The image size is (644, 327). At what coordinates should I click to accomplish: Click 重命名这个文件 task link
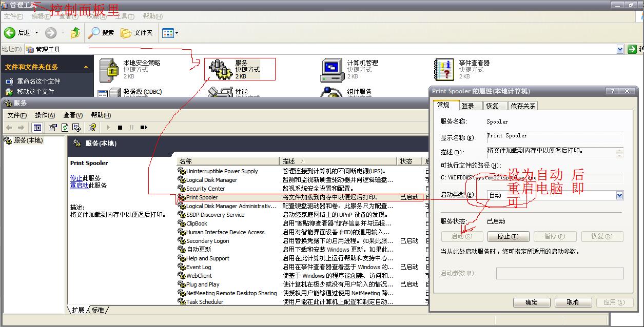click(38, 81)
